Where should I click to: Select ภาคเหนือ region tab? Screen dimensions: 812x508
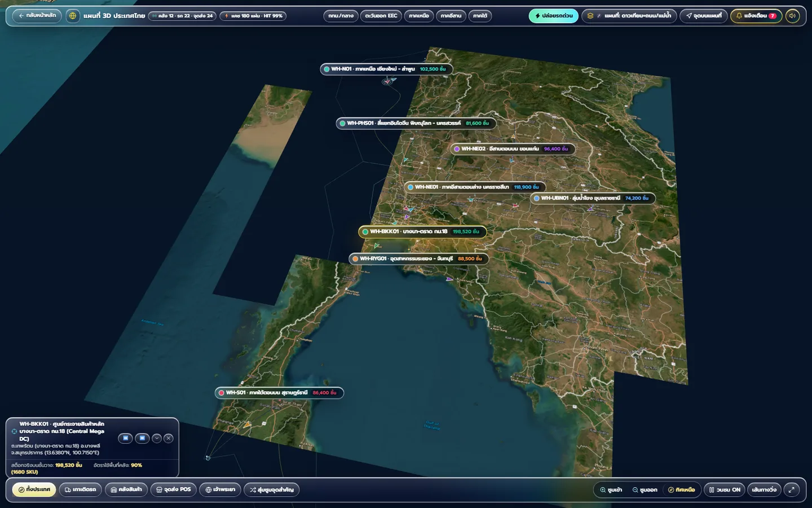[419, 16]
